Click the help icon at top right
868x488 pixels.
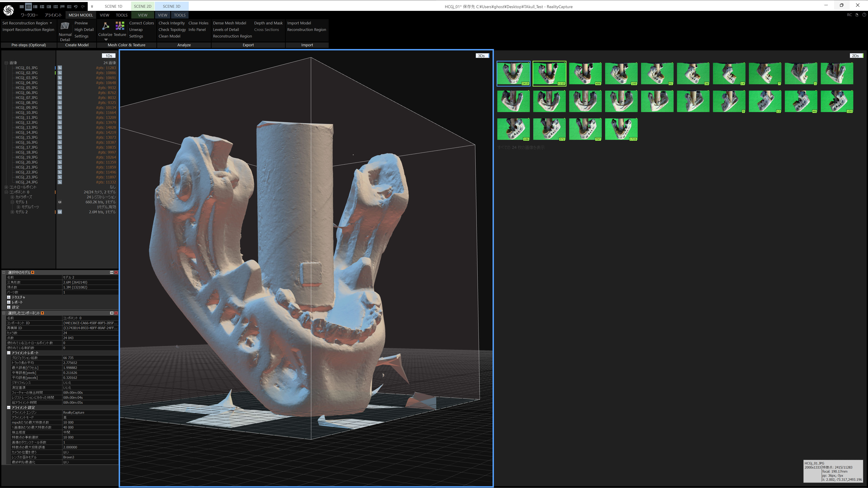(x=864, y=15)
